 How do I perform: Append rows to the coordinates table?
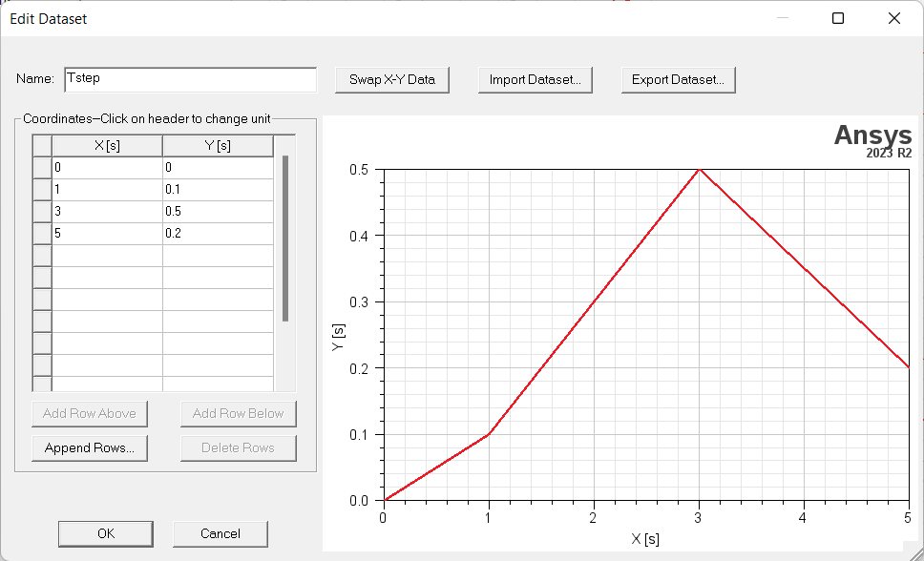tap(90, 447)
